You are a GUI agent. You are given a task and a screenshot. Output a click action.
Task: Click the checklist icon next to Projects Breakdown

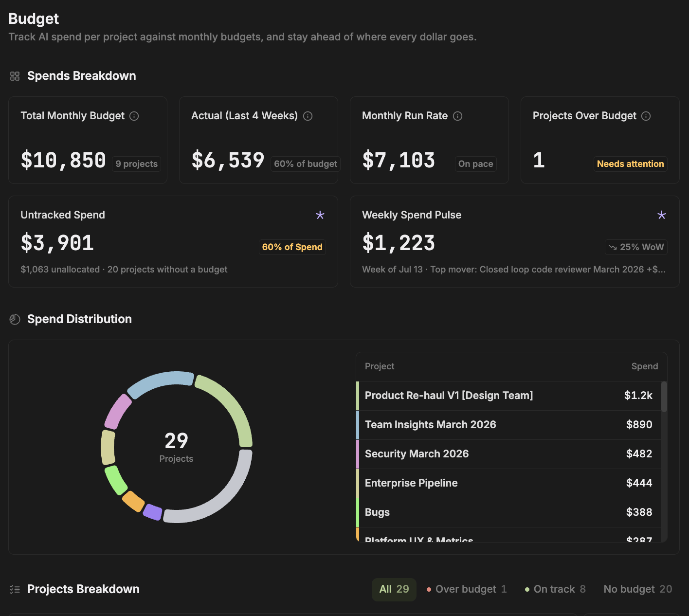pyautogui.click(x=15, y=589)
